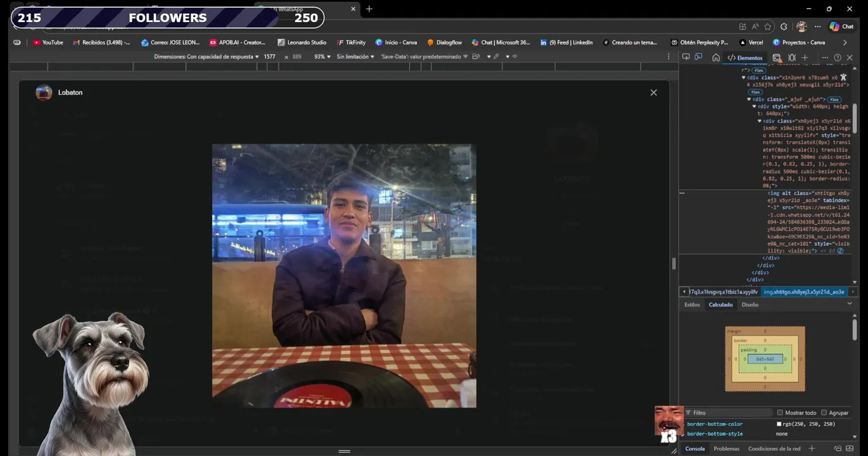Click the viewport width field 1577
The width and height of the screenshot is (868, 456).
(x=270, y=56)
